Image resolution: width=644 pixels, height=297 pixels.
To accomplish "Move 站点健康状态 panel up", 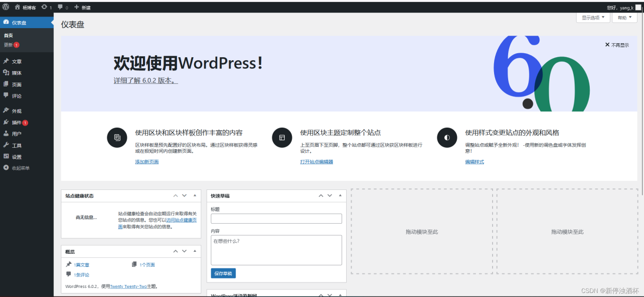I will pyautogui.click(x=176, y=195).
